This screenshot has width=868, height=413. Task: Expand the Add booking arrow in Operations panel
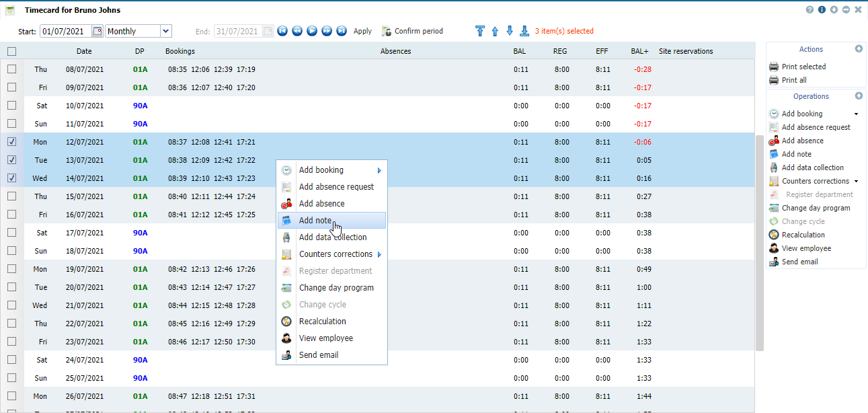[856, 114]
